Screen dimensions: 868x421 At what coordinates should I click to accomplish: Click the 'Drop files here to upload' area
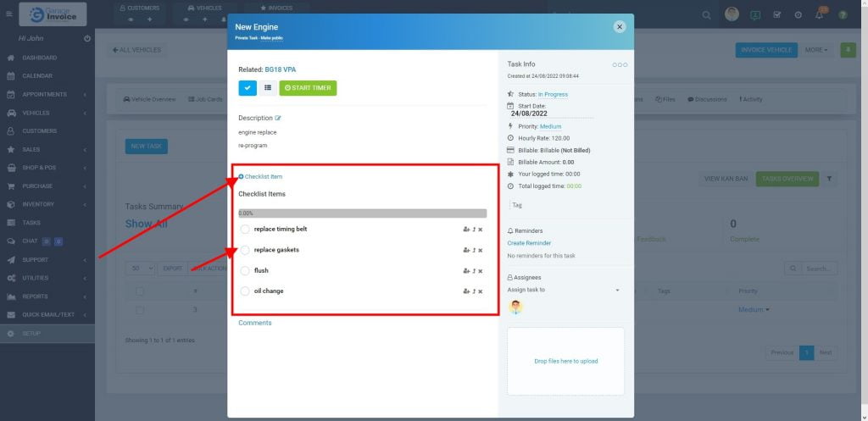coord(565,361)
